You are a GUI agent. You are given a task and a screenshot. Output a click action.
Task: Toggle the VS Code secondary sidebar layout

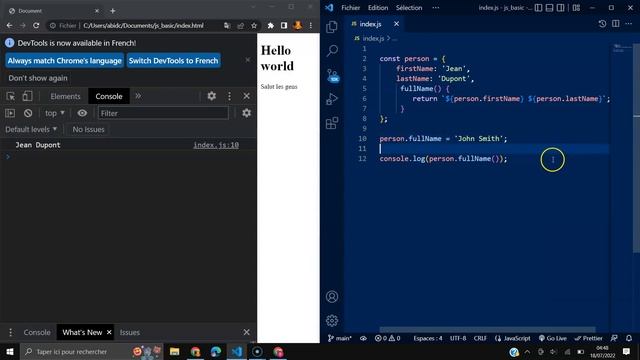[x=560, y=8]
